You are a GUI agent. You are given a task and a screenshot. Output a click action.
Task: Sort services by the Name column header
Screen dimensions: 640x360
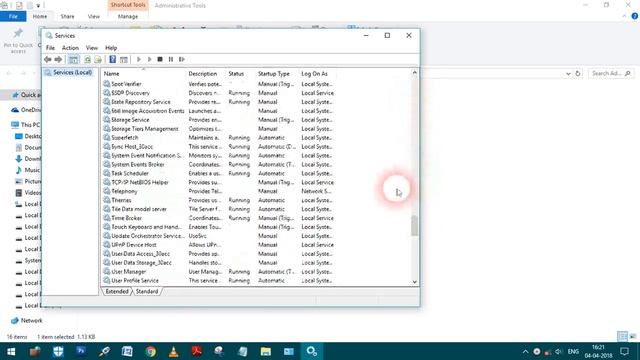coord(143,73)
